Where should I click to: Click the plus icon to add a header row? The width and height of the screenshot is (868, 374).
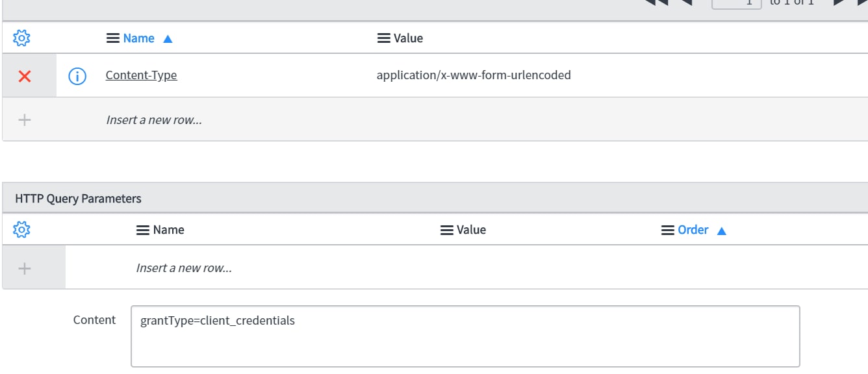(x=24, y=119)
